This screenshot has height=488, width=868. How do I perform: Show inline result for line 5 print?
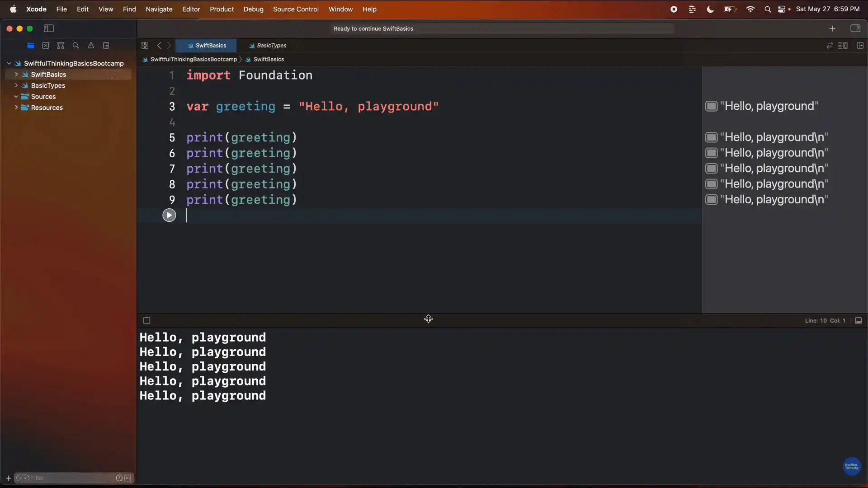click(712, 137)
